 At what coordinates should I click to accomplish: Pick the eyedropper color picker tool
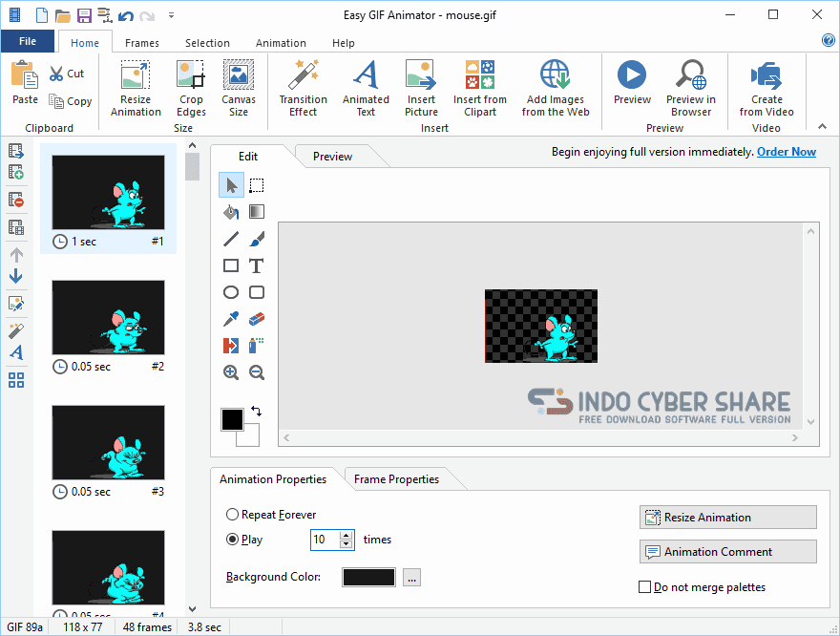click(231, 319)
